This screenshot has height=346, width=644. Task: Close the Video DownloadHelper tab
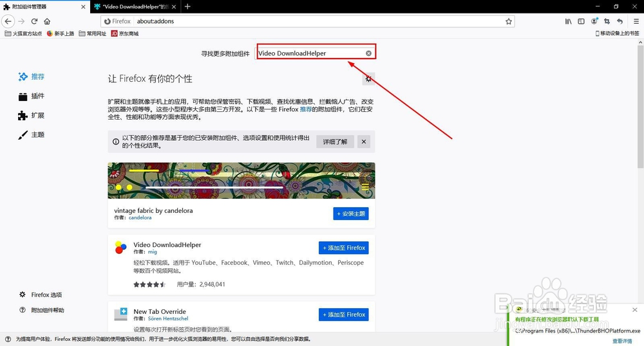[x=174, y=6]
